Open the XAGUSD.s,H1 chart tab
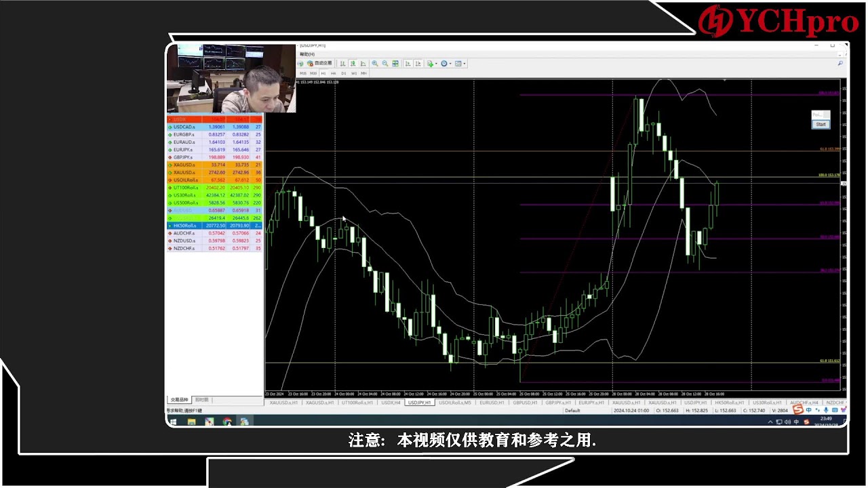The width and height of the screenshot is (868, 488). click(320, 402)
